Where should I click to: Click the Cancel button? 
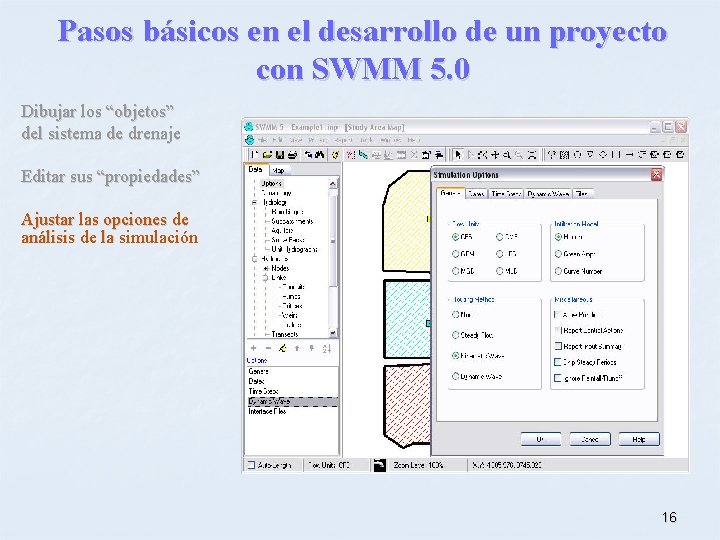point(590,439)
